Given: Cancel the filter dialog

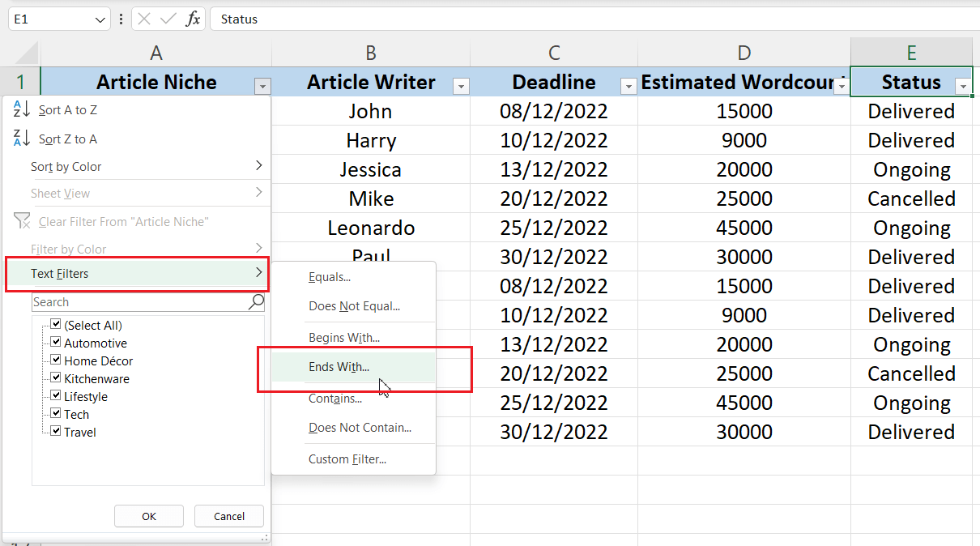Looking at the screenshot, I should pyautogui.click(x=228, y=516).
